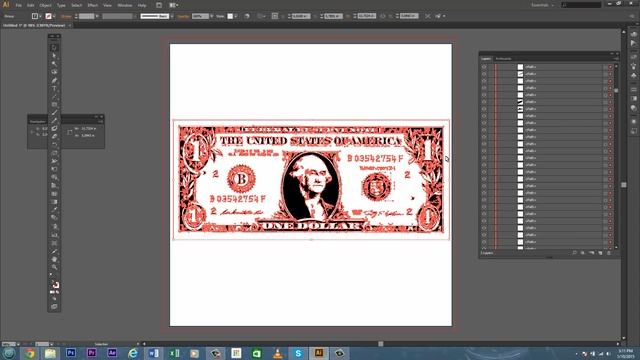Open Skype from the taskbar
640x360 pixels.
tap(298, 353)
